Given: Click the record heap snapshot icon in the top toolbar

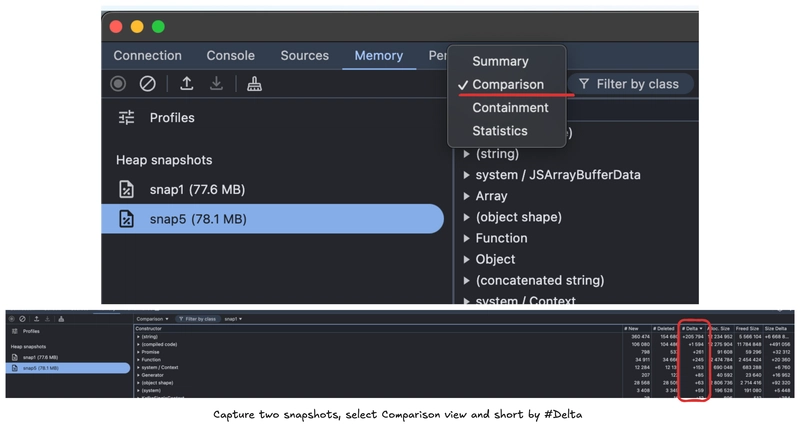Looking at the screenshot, I should point(119,84).
